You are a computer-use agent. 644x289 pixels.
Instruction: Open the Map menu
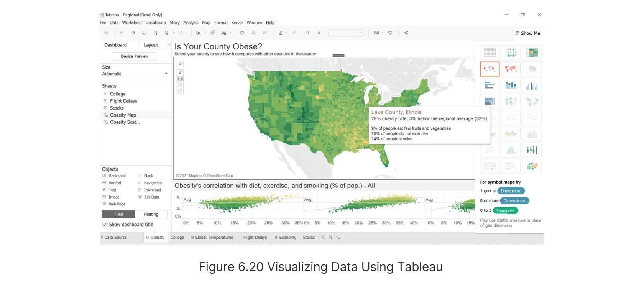(206, 23)
